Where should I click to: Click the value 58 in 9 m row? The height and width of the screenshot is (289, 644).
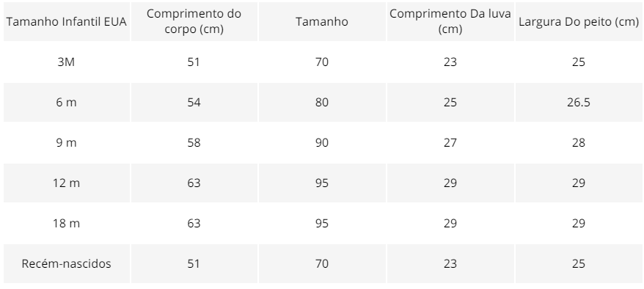click(x=194, y=142)
